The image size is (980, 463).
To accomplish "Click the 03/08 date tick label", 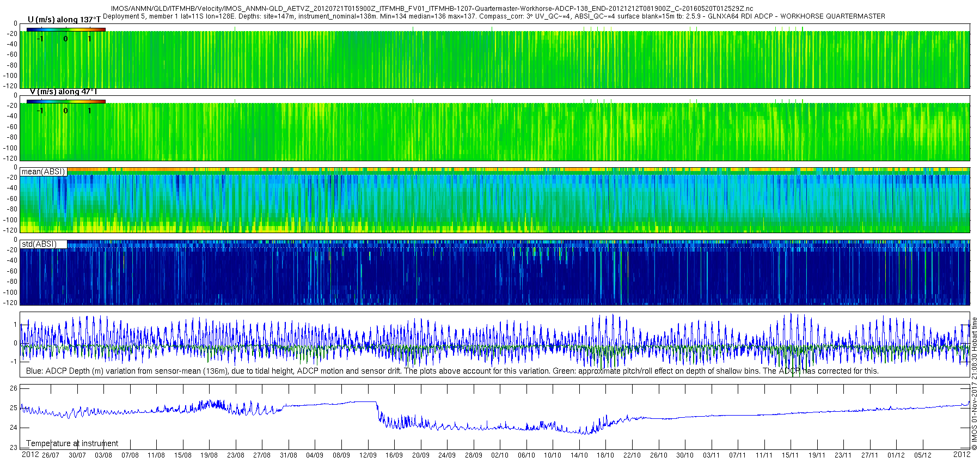I will [x=103, y=455].
